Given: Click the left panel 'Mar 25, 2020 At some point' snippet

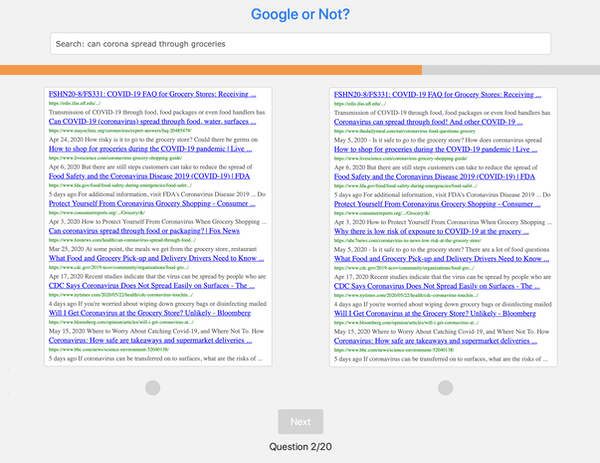Looking at the screenshot, I should click(x=153, y=249).
